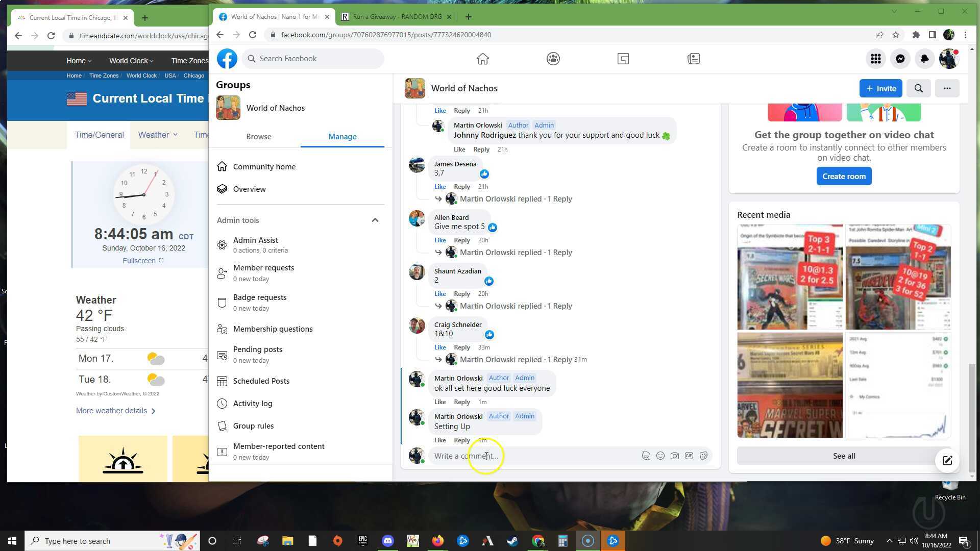Expand Weather dropdown on timeanddate page
This screenshot has width=980, height=551.
(158, 135)
